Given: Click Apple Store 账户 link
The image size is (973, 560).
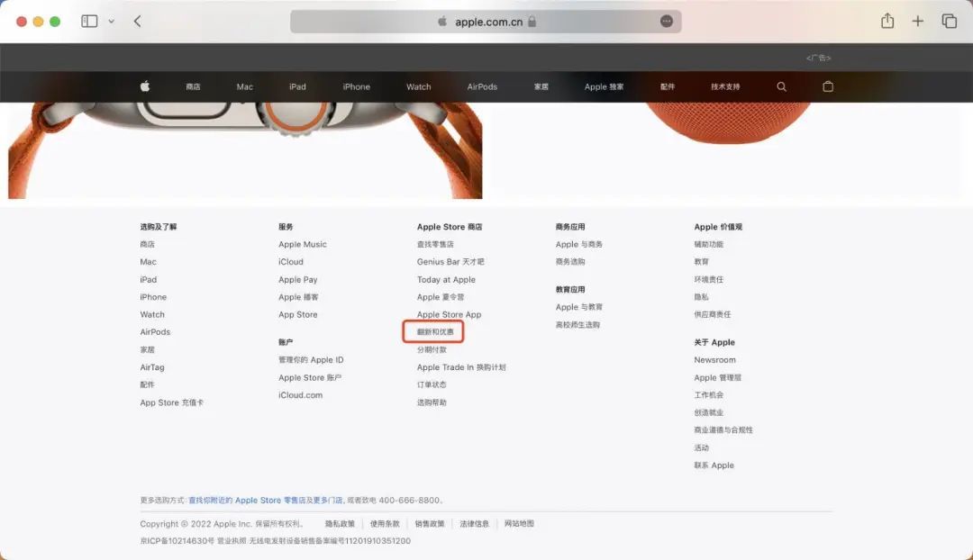Looking at the screenshot, I should (310, 377).
